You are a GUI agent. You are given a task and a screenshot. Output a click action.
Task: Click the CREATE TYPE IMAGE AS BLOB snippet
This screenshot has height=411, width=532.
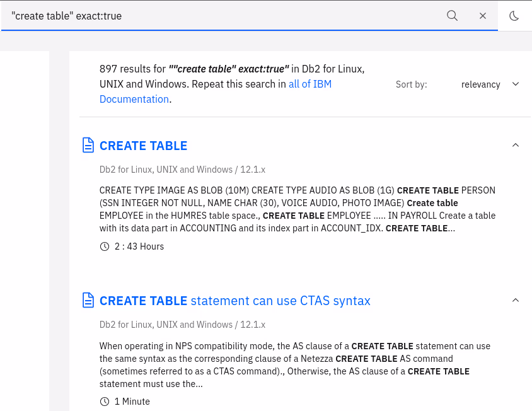tap(298, 209)
